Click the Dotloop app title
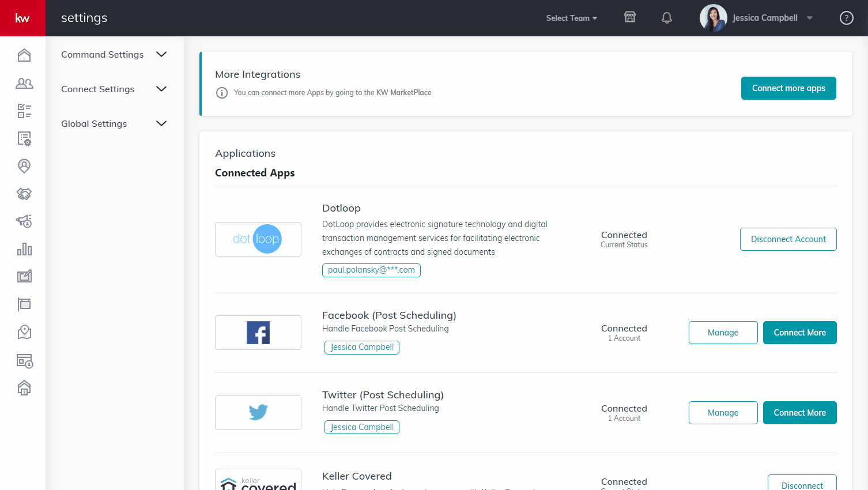Viewport: 868px width, 490px height. (x=341, y=208)
